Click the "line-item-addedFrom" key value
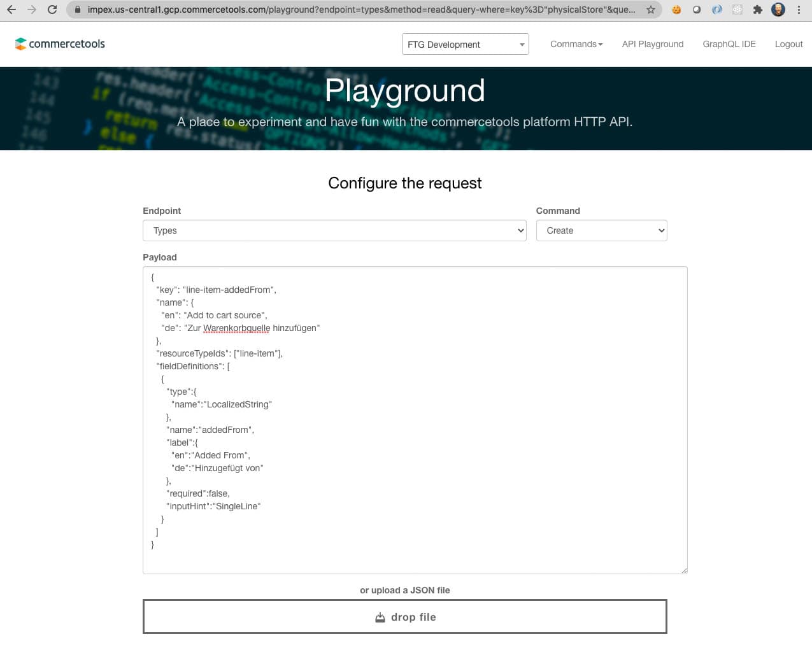This screenshot has height=664, width=812. [x=229, y=290]
